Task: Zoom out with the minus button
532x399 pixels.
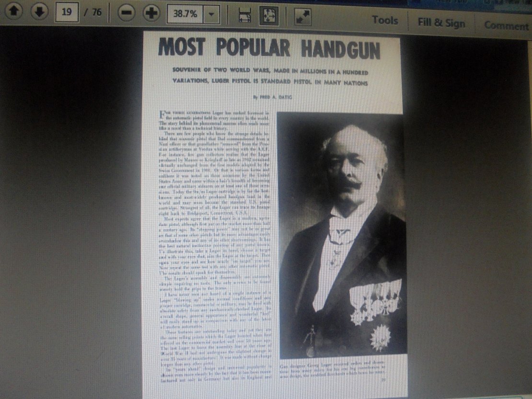Action: (x=126, y=13)
